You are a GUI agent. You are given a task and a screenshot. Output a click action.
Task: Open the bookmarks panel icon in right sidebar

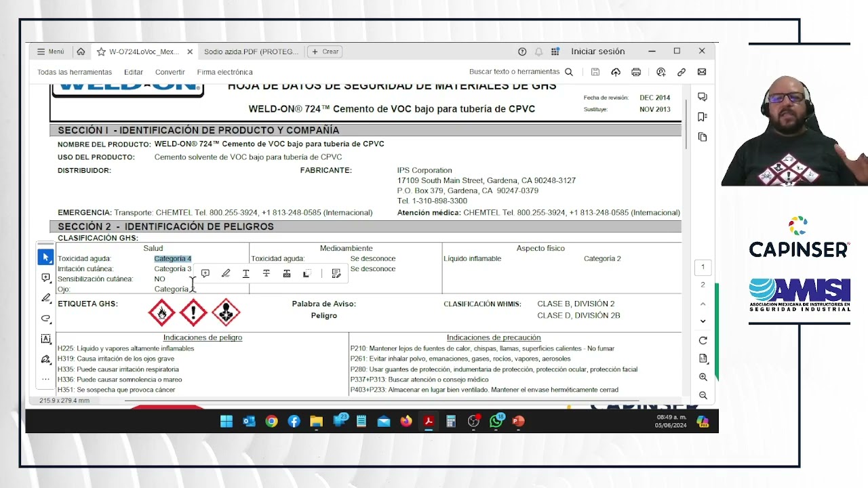[703, 117]
